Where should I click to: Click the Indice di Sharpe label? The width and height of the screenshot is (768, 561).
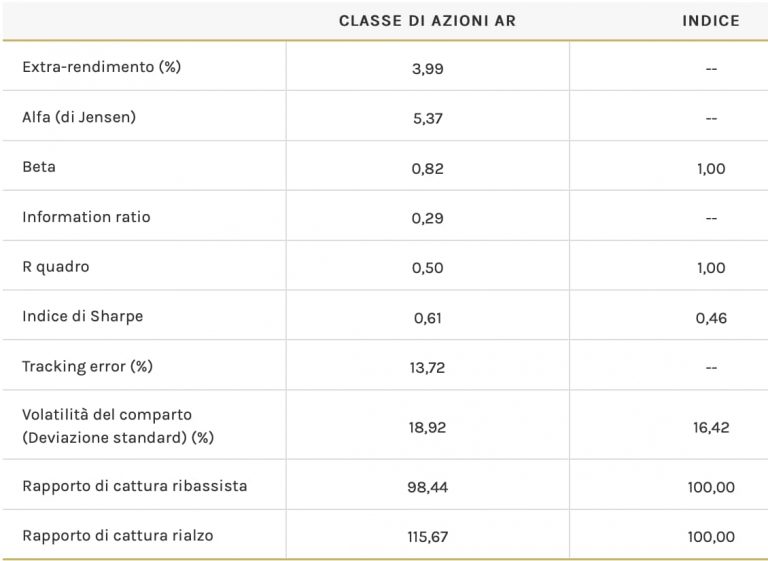[82, 316]
